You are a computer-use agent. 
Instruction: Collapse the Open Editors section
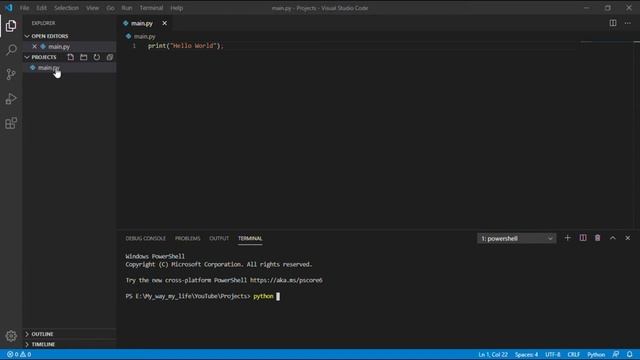click(x=27, y=36)
